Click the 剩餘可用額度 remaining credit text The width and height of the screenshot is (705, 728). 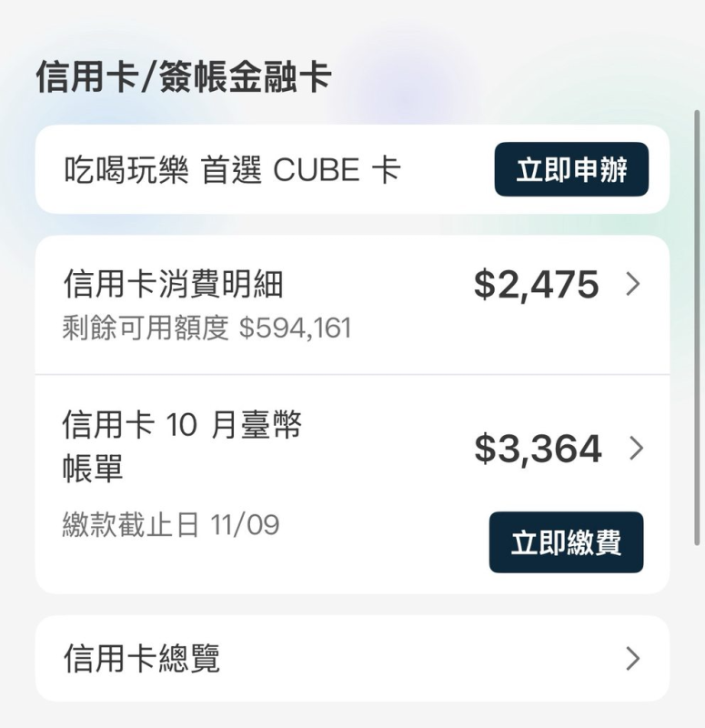(x=146, y=328)
